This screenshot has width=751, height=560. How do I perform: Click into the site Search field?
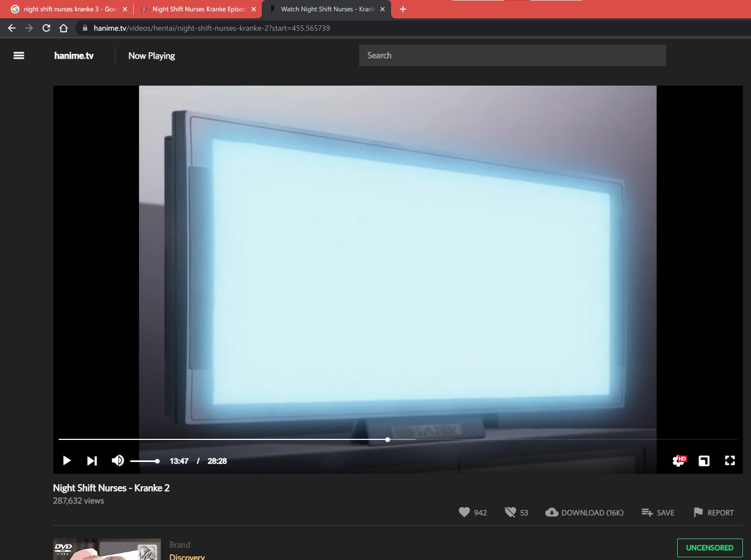tap(512, 55)
